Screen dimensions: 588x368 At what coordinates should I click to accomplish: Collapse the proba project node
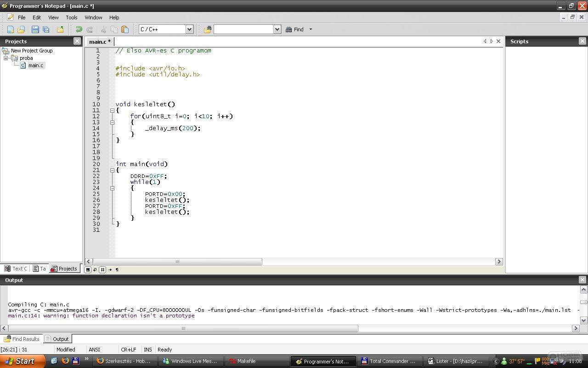(6, 58)
